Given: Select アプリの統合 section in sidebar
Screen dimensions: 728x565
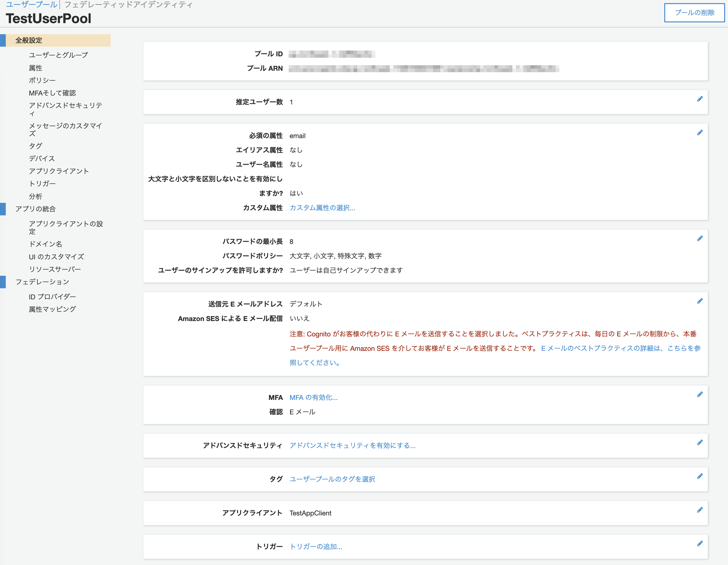Looking at the screenshot, I should 36,209.
